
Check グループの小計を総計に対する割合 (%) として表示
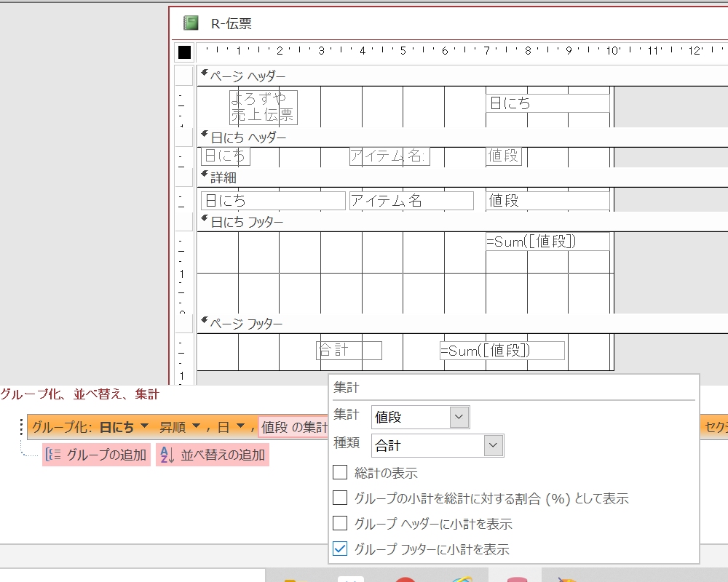click(x=340, y=498)
